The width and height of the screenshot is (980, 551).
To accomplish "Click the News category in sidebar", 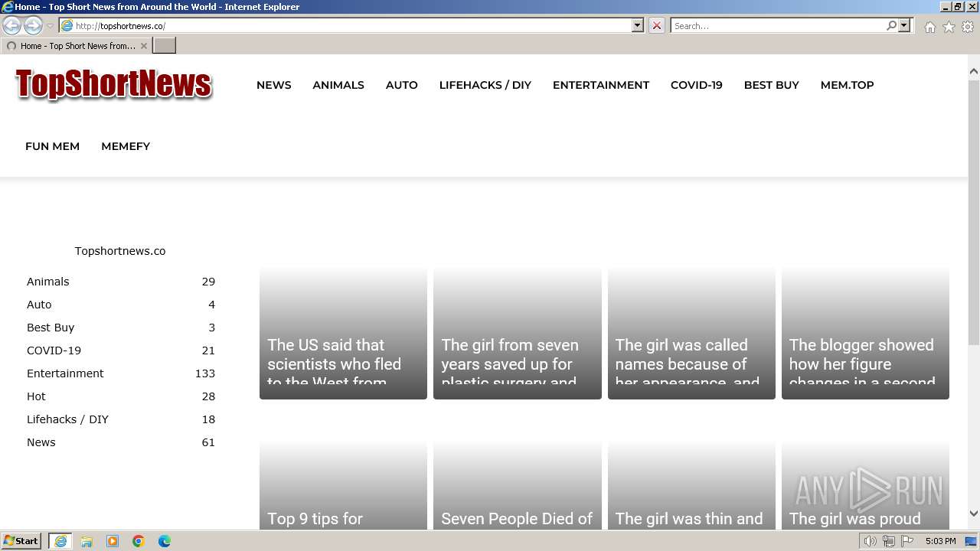I will pyautogui.click(x=41, y=442).
